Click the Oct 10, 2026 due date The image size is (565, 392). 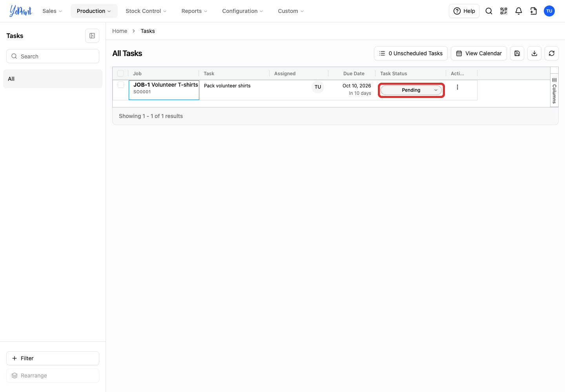click(x=357, y=86)
